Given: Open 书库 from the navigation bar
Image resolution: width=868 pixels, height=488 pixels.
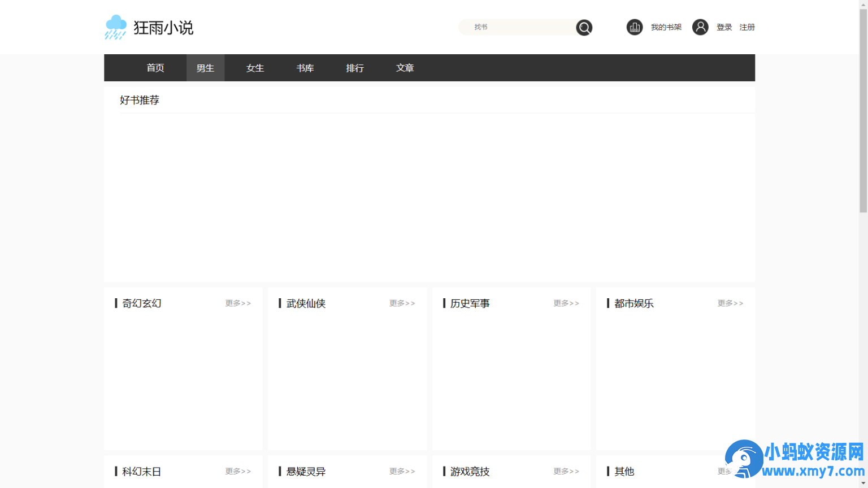Looking at the screenshot, I should coord(305,68).
